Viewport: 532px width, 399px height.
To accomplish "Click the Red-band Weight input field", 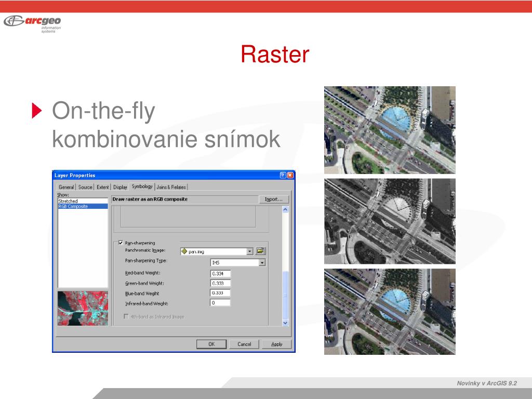I will [220, 273].
